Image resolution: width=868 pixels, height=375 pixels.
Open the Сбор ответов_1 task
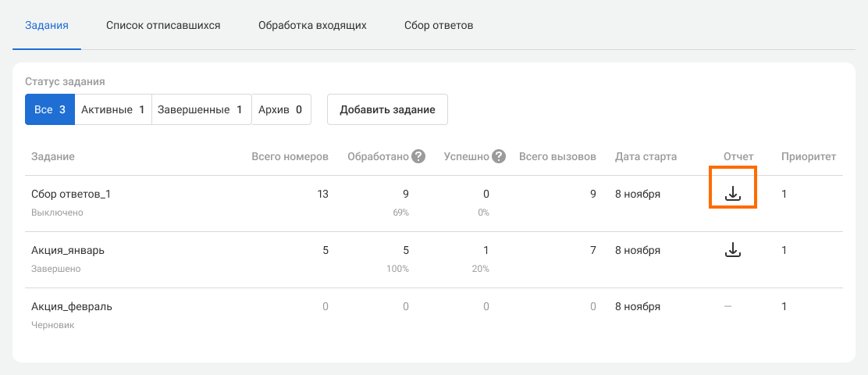point(70,194)
